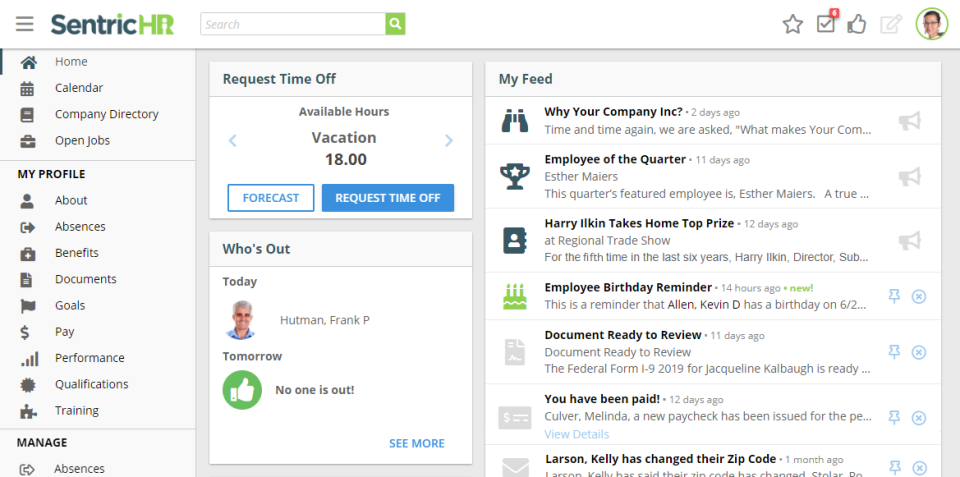Click the thumbs-up kudos icon

point(857,24)
